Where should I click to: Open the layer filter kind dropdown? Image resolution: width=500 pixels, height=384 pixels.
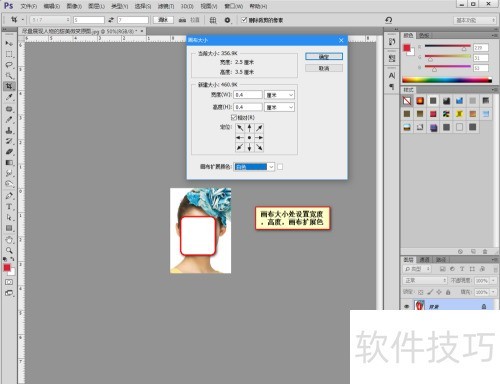[418, 269]
